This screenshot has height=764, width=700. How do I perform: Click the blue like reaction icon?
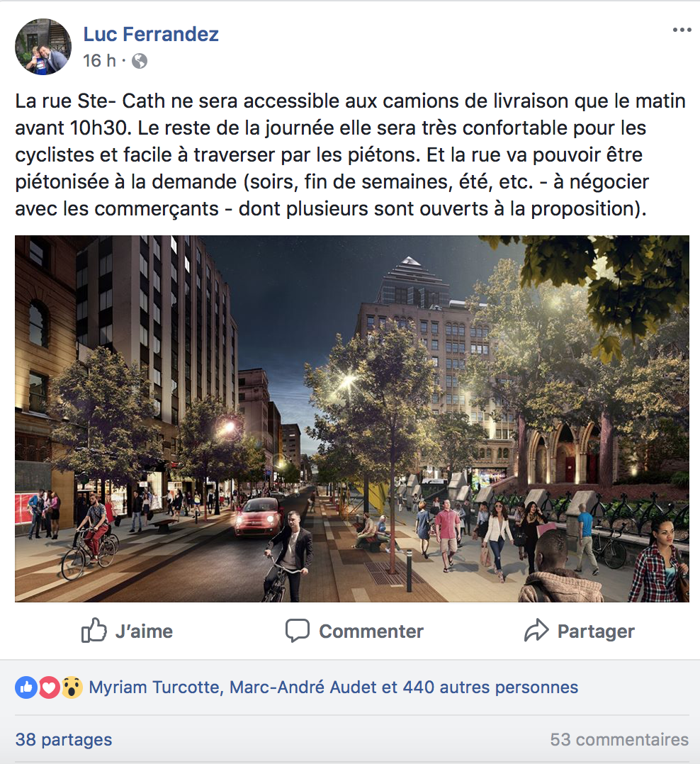[x=26, y=687]
